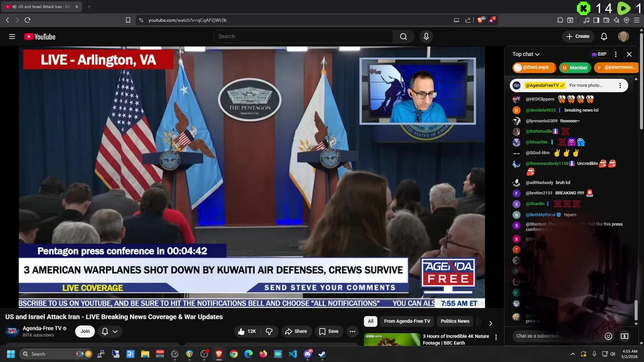Open the pinned @AgendaFreeTV message options
The image size is (644, 362).
click(620, 85)
